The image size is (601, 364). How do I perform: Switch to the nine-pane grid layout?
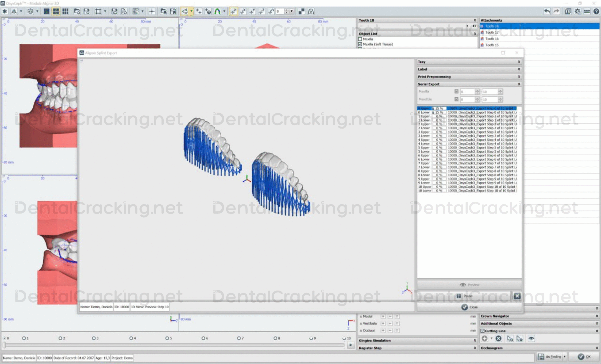(x=65, y=11)
